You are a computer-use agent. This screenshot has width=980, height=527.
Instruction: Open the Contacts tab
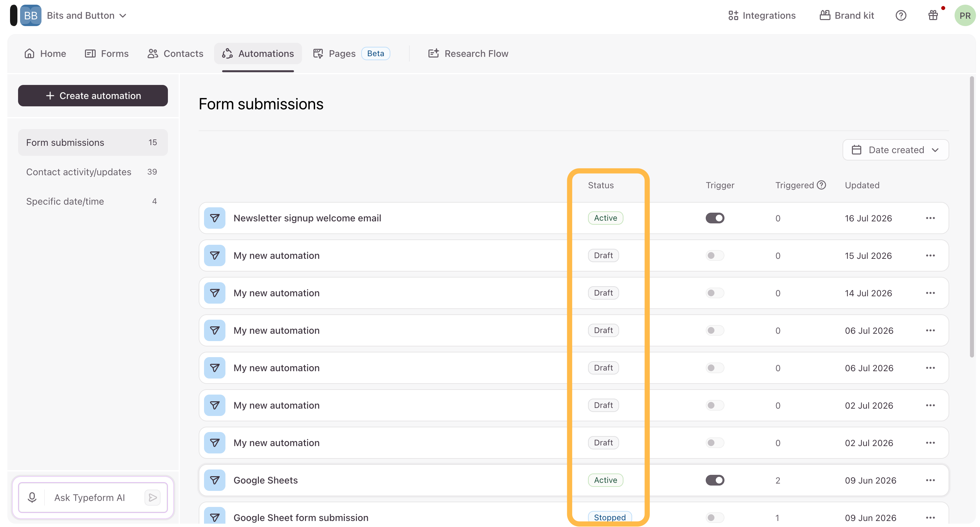[x=175, y=54]
